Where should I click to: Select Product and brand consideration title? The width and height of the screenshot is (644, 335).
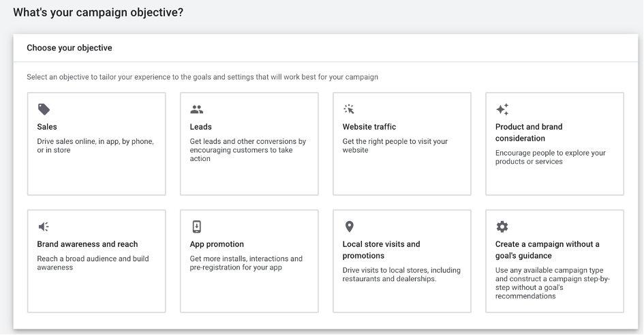point(529,132)
